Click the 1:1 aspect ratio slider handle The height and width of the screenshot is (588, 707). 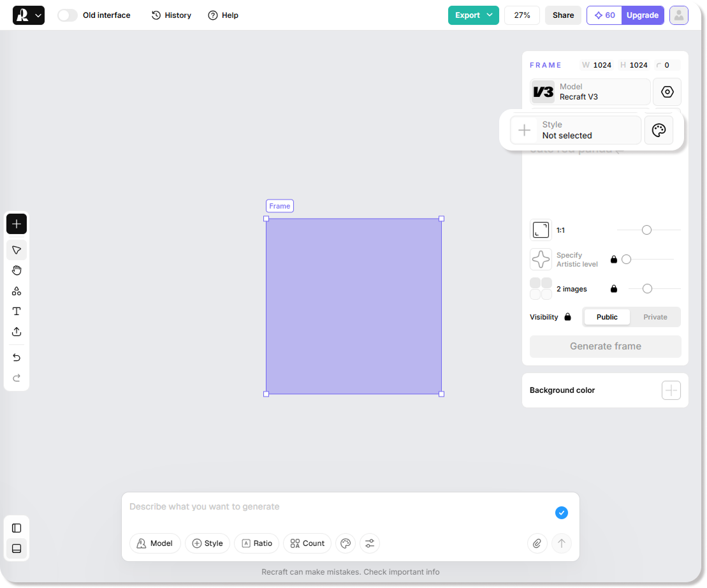pyautogui.click(x=646, y=230)
